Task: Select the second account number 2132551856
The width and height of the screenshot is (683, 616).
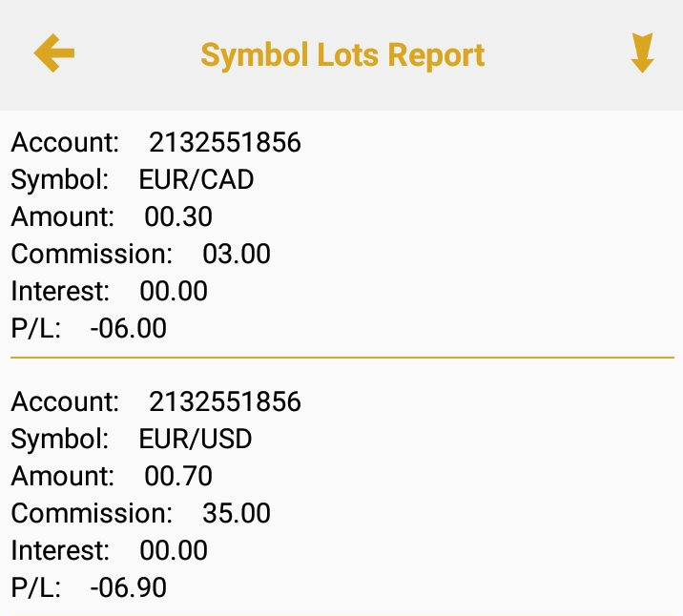Action: pyautogui.click(x=224, y=401)
